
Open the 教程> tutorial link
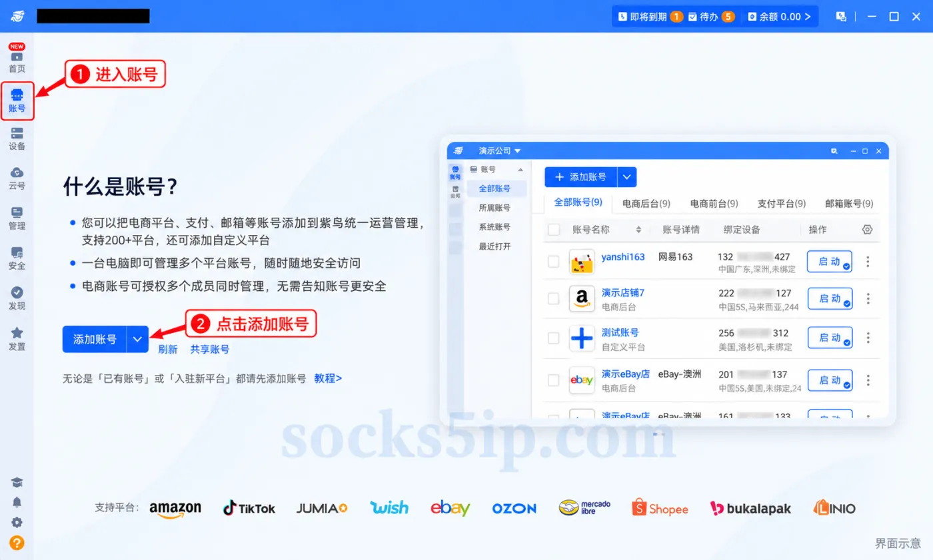pos(328,378)
